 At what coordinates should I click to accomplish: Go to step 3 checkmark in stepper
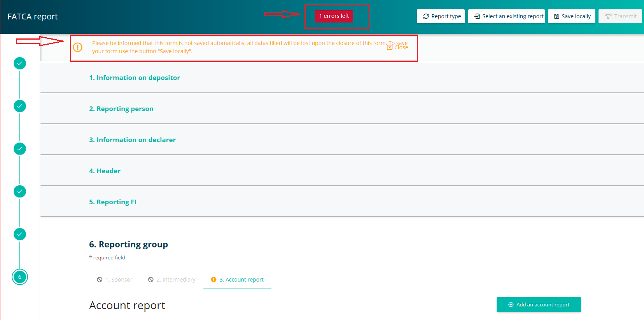click(x=20, y=149)
